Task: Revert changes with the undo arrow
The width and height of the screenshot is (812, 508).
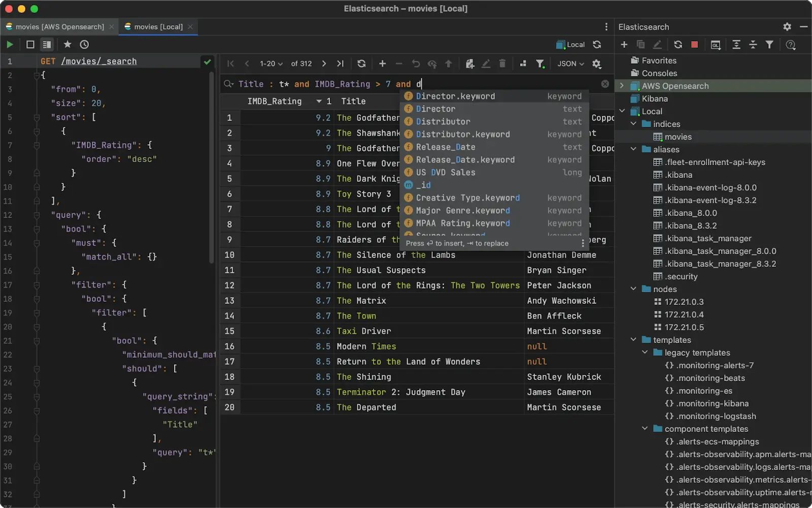Action: (x=416, y=63)
